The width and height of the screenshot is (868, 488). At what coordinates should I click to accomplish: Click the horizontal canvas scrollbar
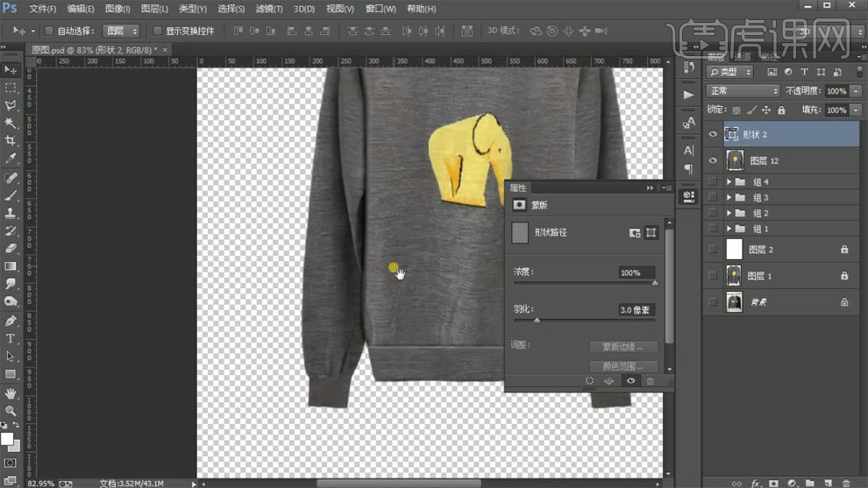coord(399,484)
